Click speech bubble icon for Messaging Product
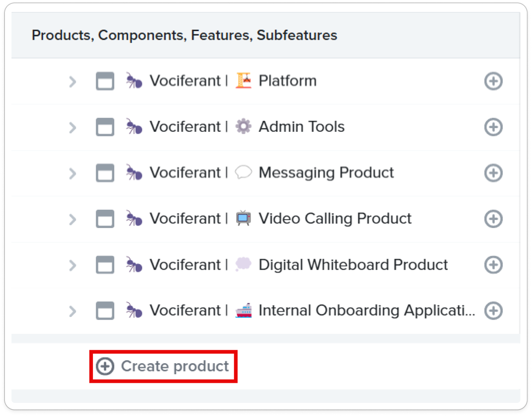 (x=243, y=172)
